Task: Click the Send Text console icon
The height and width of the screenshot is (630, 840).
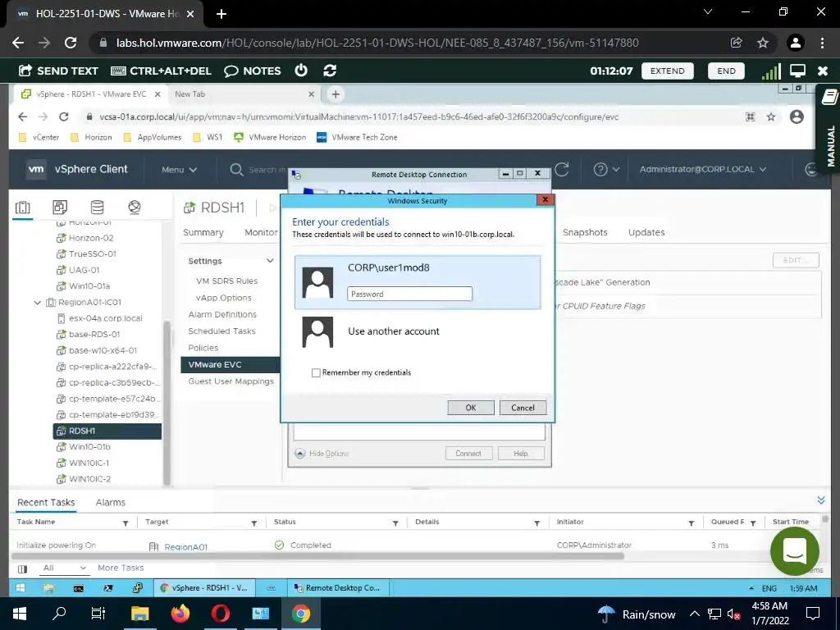Action: (x=25, y=71)
